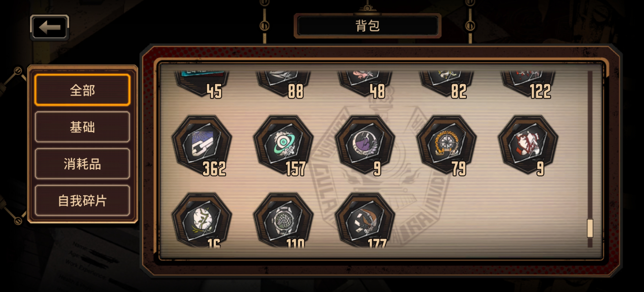Screen dimensions: 644x292
Task: Choose the brown feathered item 177
Action: (365, 220)
